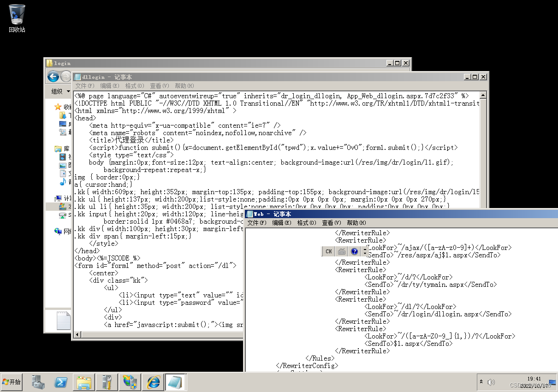Click </RewriterConfig> line in Web Notepad
Viewport: 558px width, 392px height.
coord(307,366)
